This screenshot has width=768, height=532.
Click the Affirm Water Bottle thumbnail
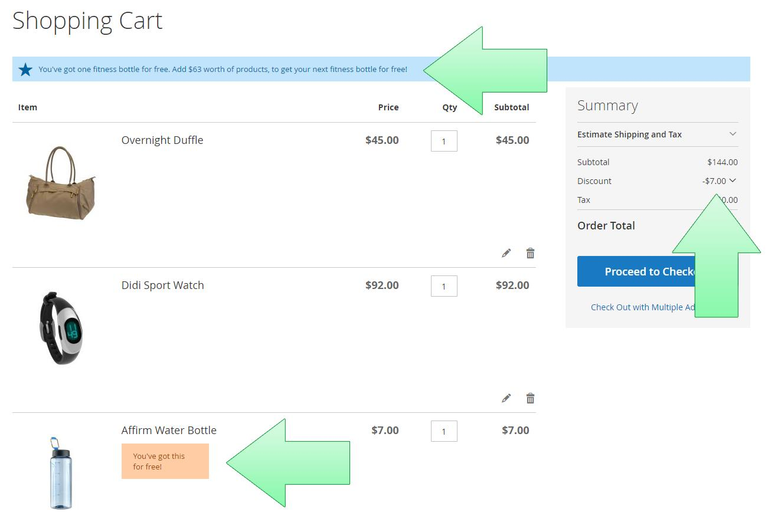(x=61, y=472)
